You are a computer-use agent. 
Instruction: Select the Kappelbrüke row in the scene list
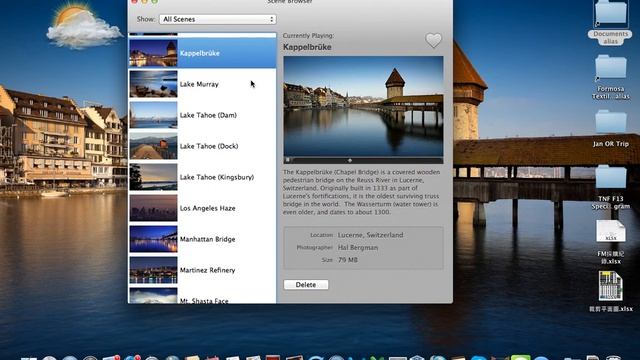click(202, 53)
